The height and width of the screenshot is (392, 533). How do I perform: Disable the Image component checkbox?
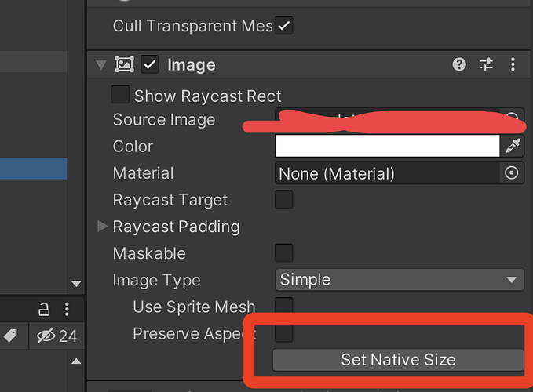pos(151,65)
